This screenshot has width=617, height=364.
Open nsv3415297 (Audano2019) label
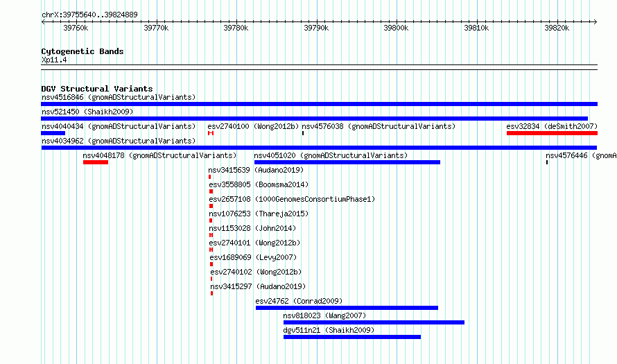(x=258, y=286)
